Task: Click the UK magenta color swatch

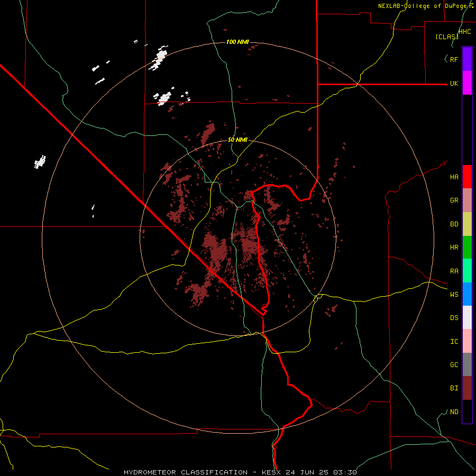Action: (467, 83)
